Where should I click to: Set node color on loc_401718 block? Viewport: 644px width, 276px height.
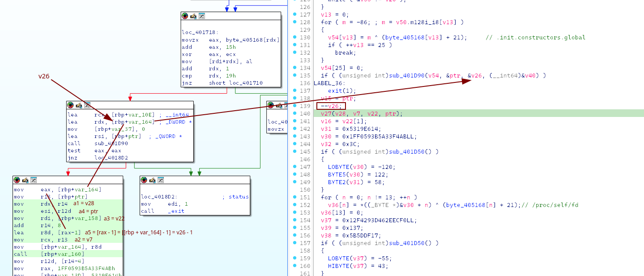185,16
